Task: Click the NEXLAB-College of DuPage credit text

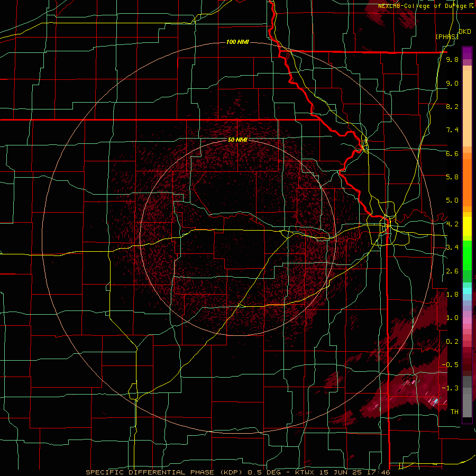Action: (x=427, y=6)
